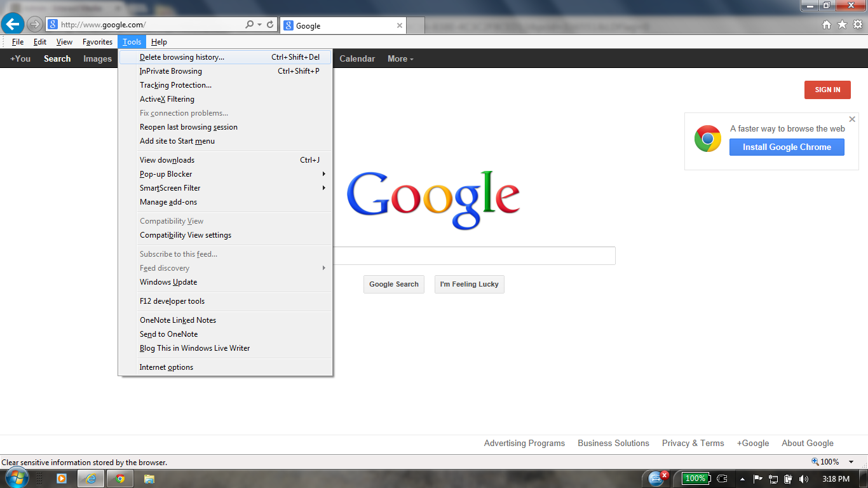Screen dimensions: 868x488
Task: Open the Privacy & Terms link
Action: pyautogui.click(x=693, y=444)
